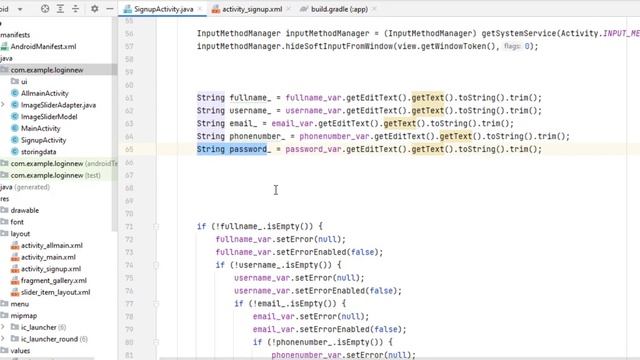Switch to build.gradle (:app) tab
640x360 pixels.
(x=339, y=9)
